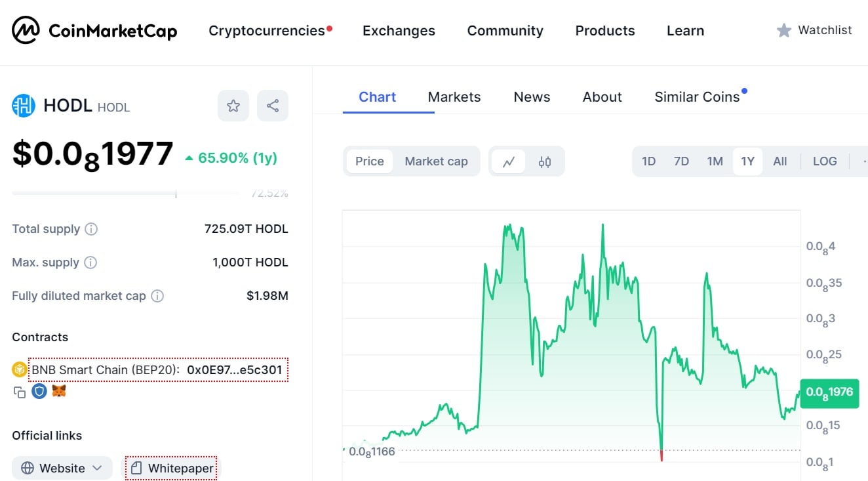Select the 1D chart timeframe
The height and width of the screenshot is (481, 868).
coord(648,161)
